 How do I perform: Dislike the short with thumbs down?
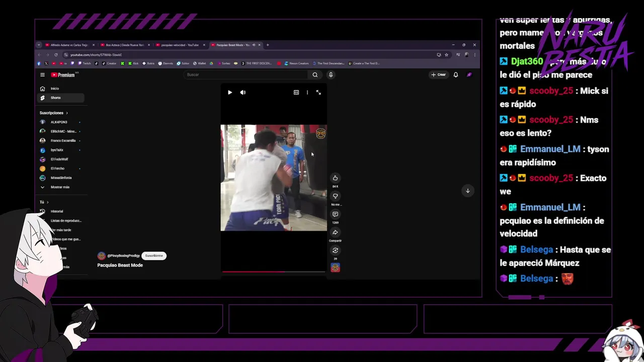tap(335, 196)
